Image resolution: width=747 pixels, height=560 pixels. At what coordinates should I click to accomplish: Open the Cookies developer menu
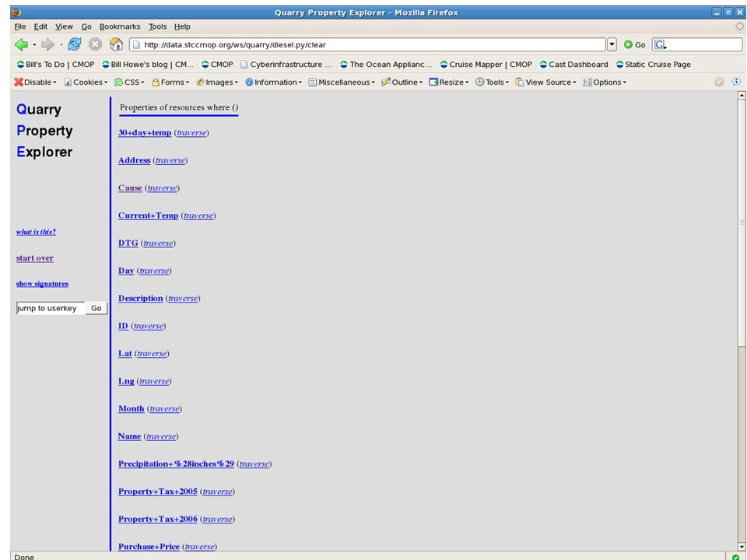click(86, 82)
